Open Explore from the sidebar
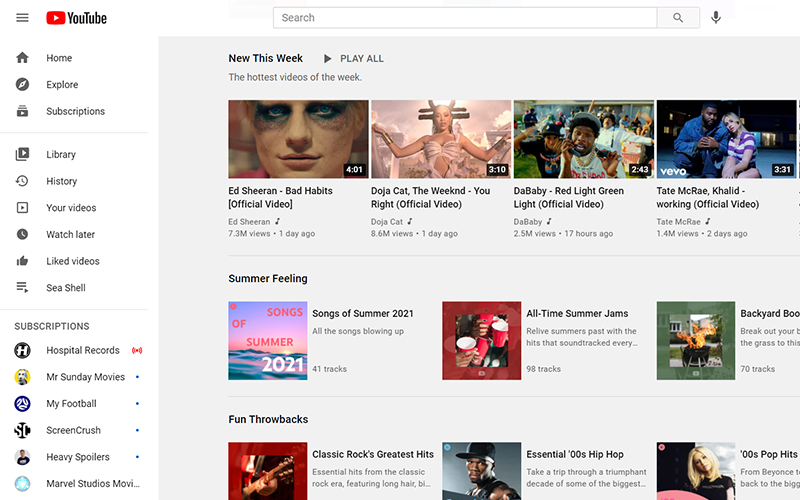This screenshot has width=800, height=500. coord(74,84)
